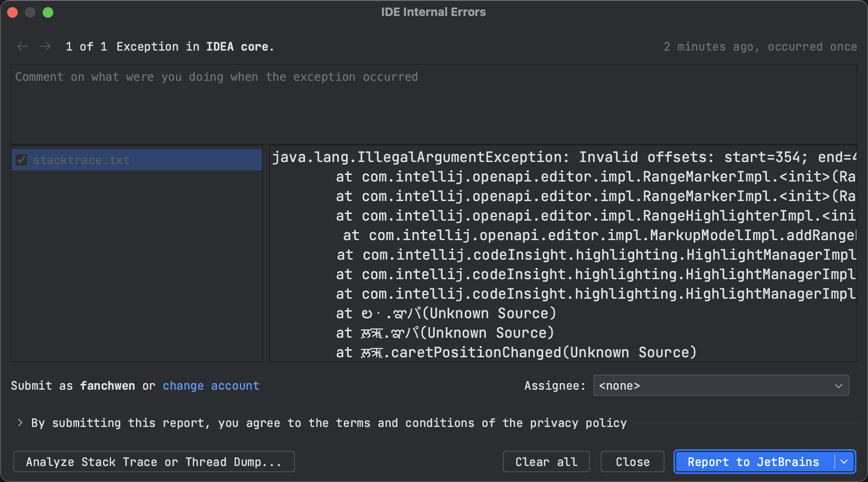Viewport: 868px width, 482px height.
Task: Click the comment field for the exception
Action: (x=434, y=104)
